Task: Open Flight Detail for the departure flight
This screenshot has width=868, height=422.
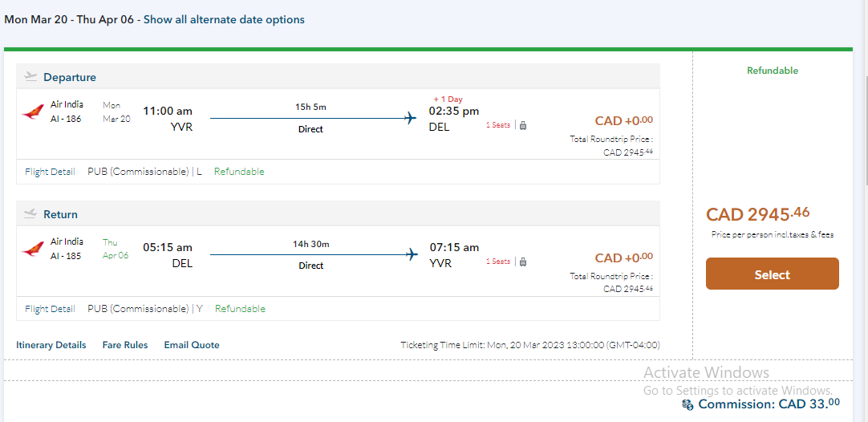Action: coord(50,172)
